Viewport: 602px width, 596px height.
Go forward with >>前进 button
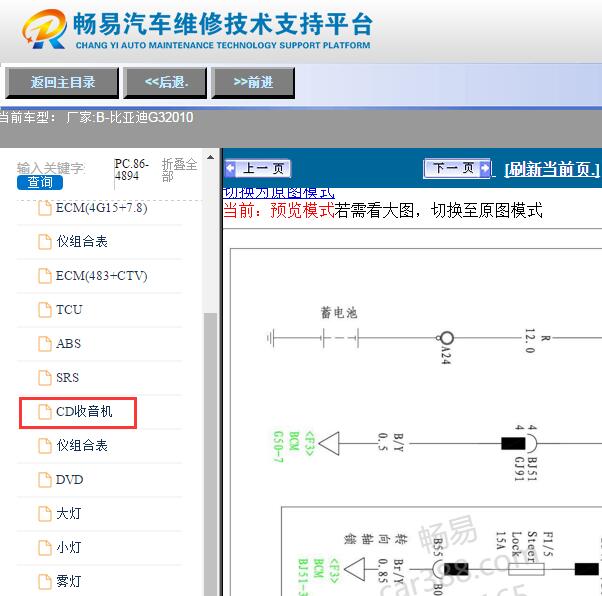point(253,83)
